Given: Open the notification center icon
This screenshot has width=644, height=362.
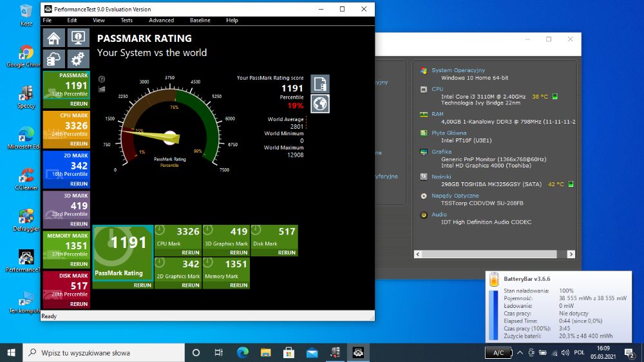Looking at the screenshot, I should pos(629,352).
